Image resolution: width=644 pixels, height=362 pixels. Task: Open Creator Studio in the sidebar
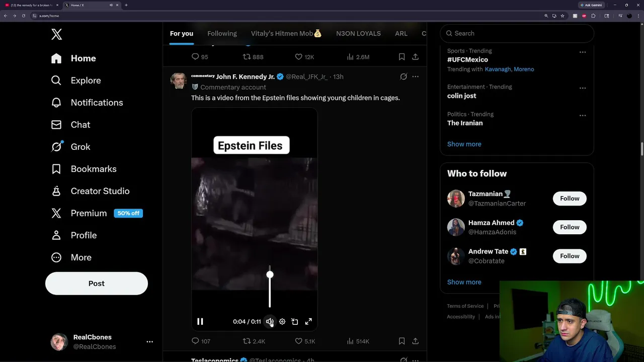[x=90, y=191]
